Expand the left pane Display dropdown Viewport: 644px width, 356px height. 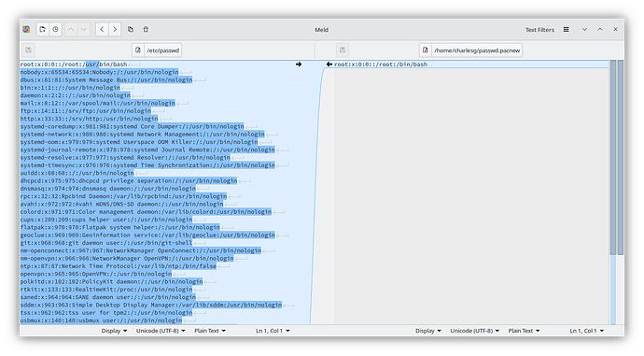114,331
